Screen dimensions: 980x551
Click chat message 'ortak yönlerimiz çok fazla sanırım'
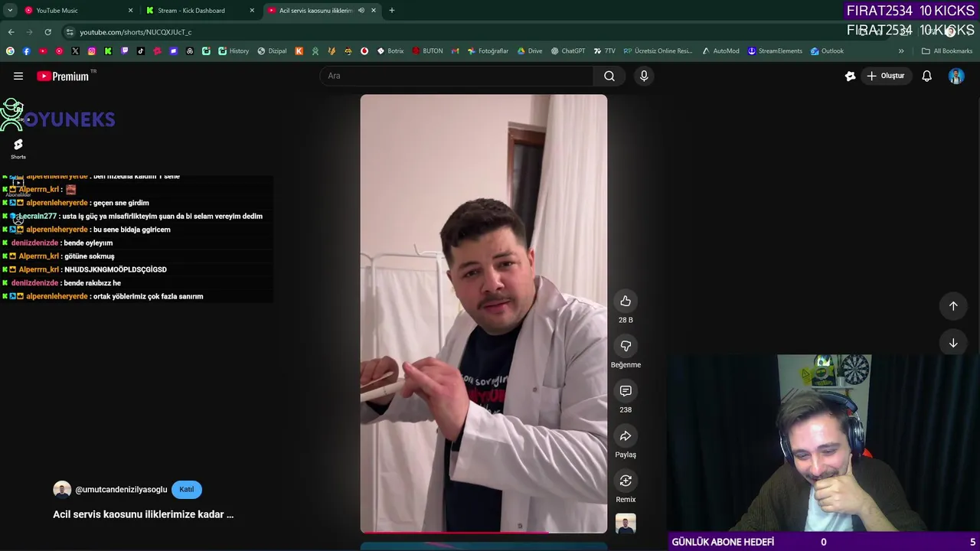(148, 296)
